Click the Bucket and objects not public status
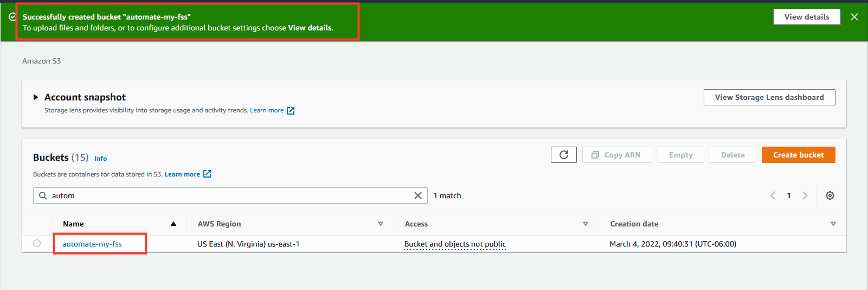The width and height of the screenshot is (868, 290). click(x=455, y=244)
